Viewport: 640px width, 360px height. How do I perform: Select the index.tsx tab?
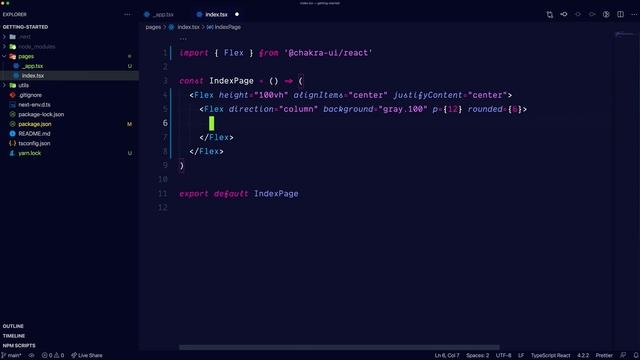click(x=216, y=14)
